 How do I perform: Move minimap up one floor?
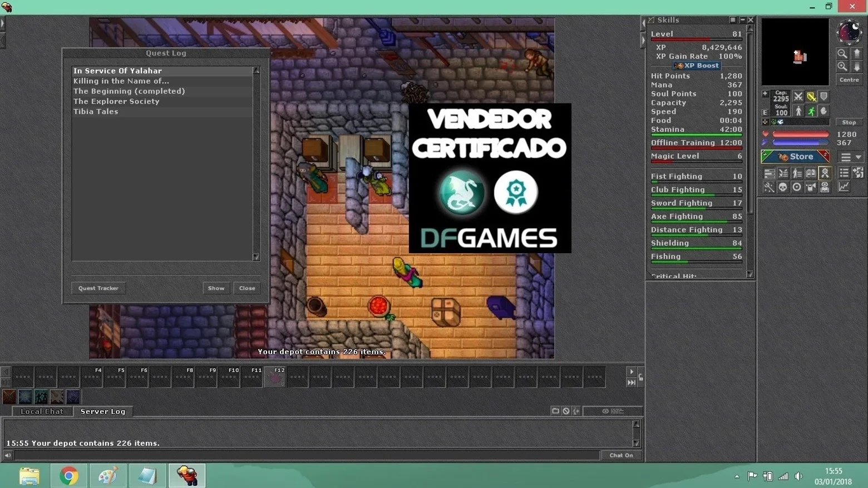(x=857, y=53)
